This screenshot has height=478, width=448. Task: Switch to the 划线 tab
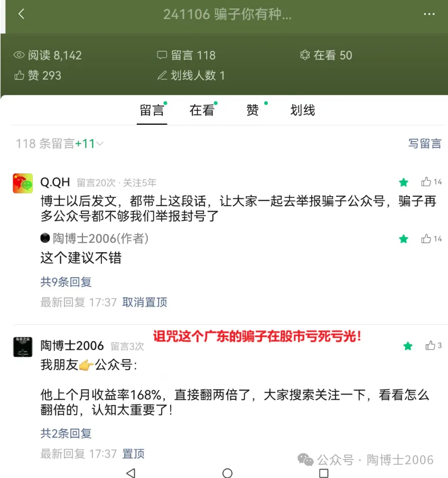click(x=302, y=110)
